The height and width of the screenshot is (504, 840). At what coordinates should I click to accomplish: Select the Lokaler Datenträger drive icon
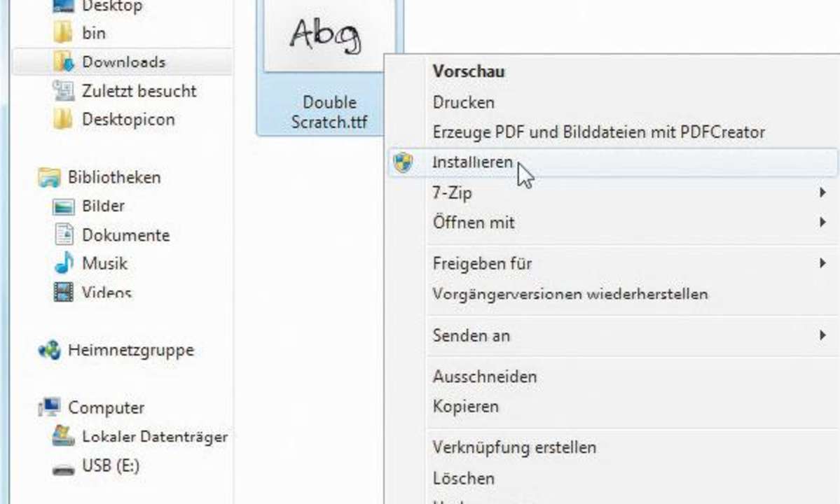[x=63, y=436]
